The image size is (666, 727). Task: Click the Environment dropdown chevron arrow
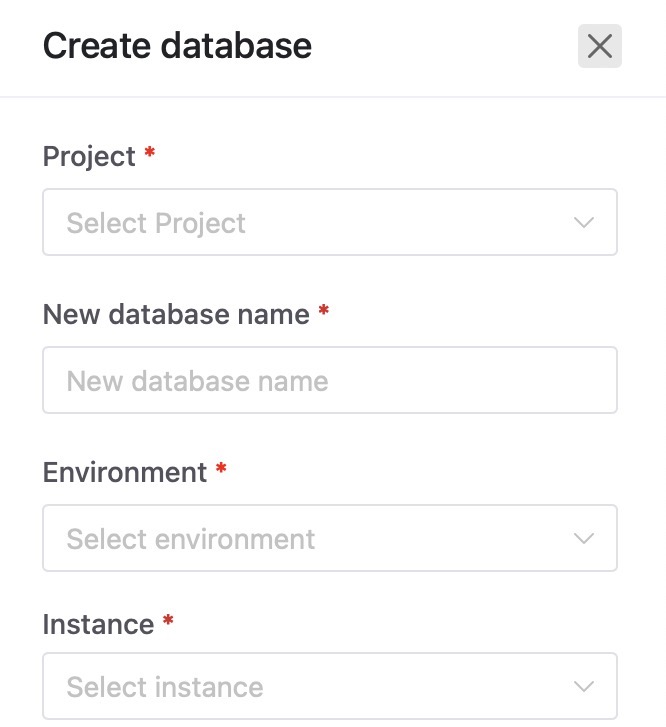[583, 538]
